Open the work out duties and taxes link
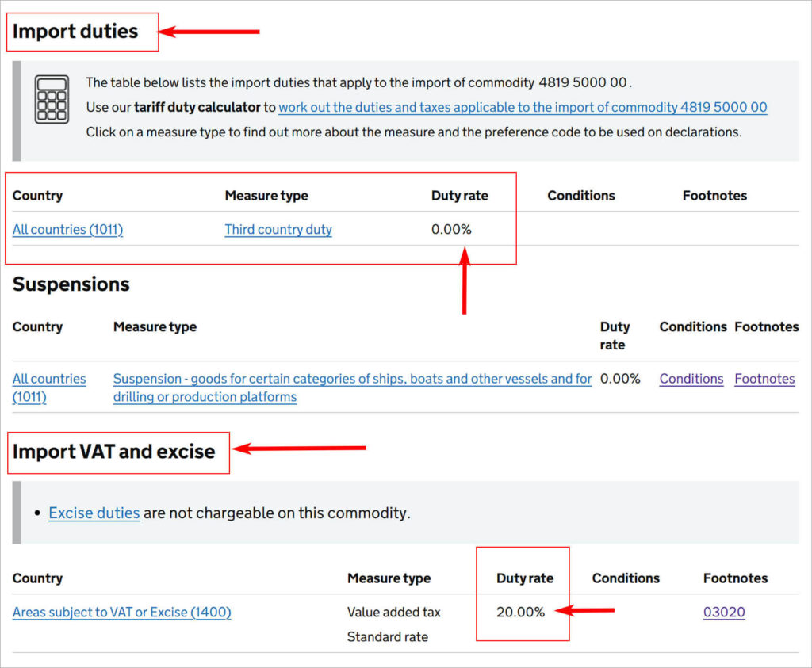812x668 pixels. pyautogui.click(x=523, y=107)
